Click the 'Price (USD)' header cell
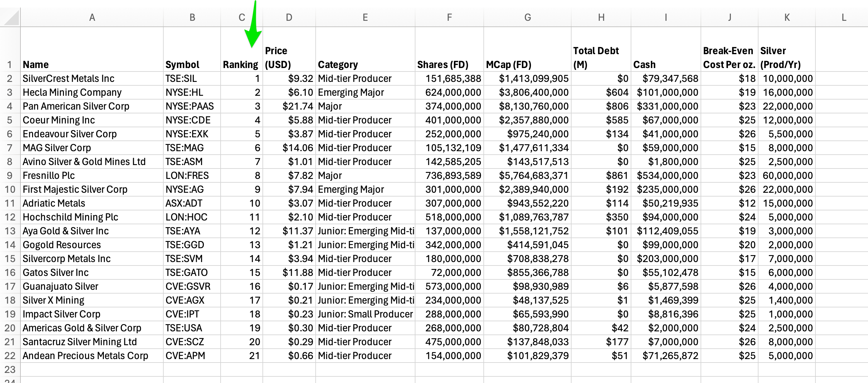868x383 pixels. 289,49
